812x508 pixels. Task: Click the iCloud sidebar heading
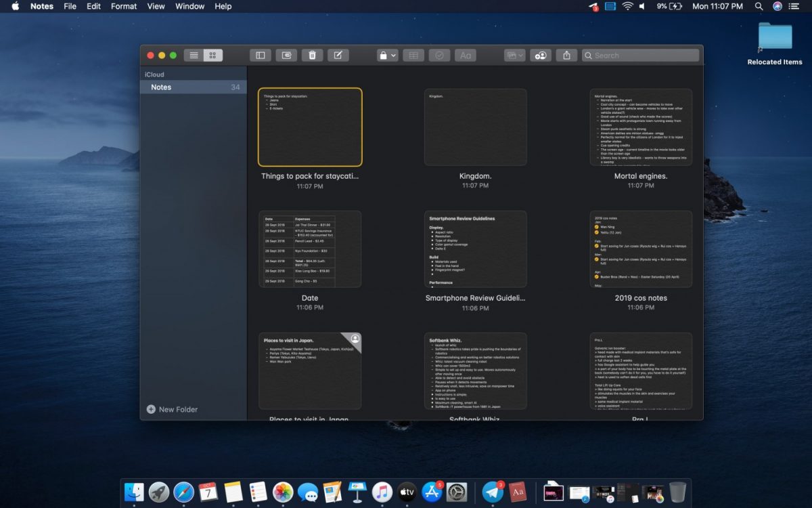tap(154, 75)
